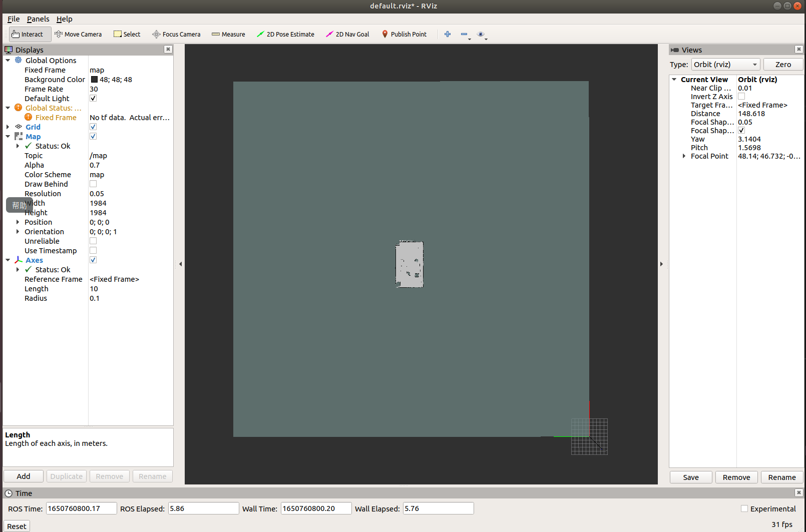Open the Views Type dropdown
This screenshot has height=532, width=806.
pyautogui.click(x=725, y=64)
